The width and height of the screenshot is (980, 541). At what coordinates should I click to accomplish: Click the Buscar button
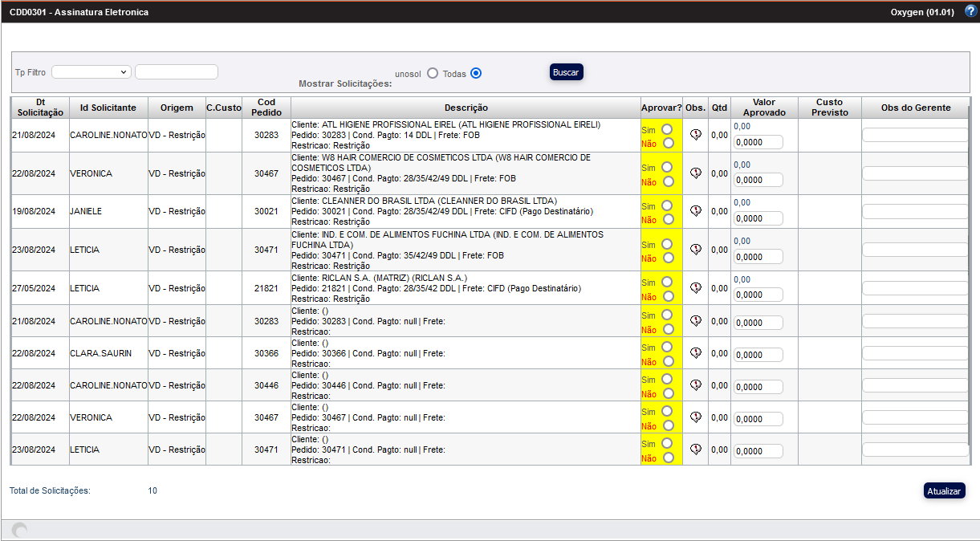tap(566, 72)
